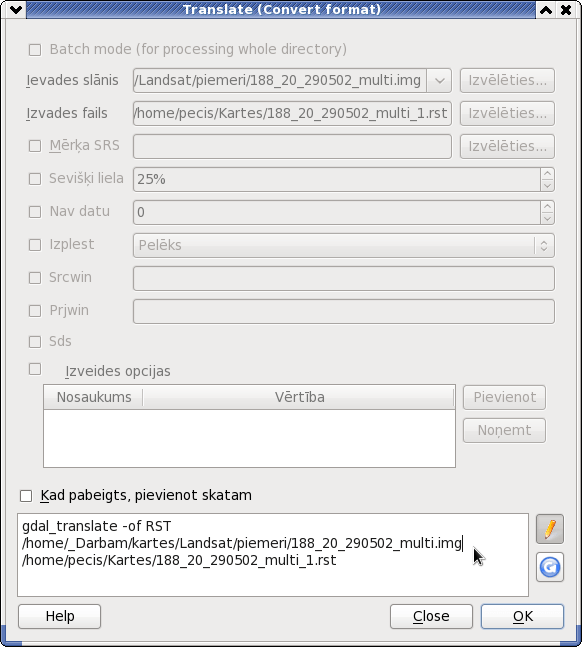Open the Ievades slānis dropdown arrow
Viewport: 582px width, 647px height.
click(439, 80)
